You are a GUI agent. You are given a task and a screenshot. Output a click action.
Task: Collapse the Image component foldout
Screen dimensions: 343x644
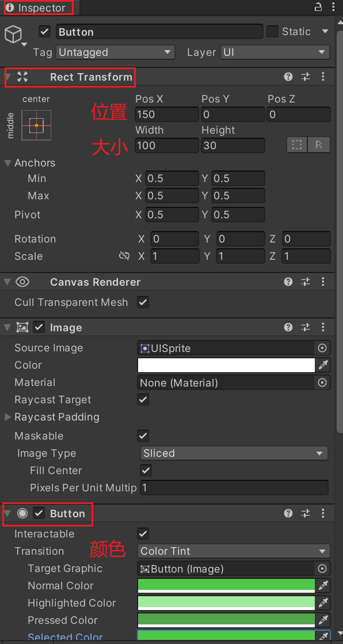click(7, 328)
